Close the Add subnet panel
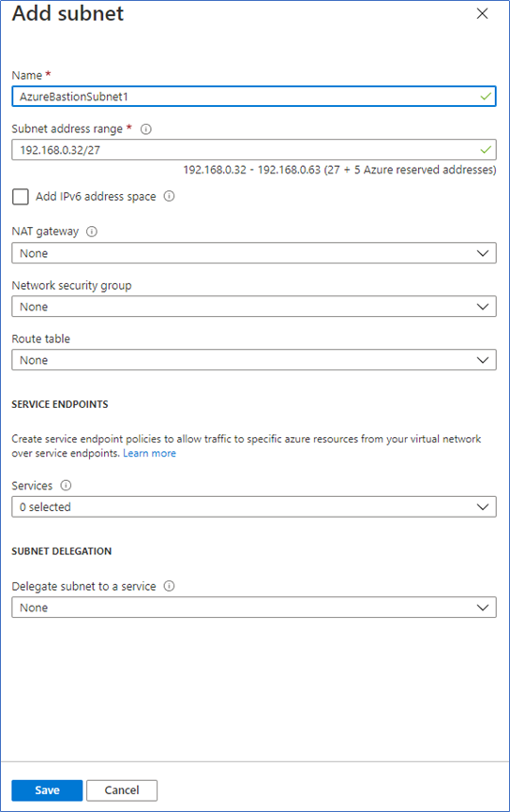This screenshot has width=510, height=812. pos(482,13)
